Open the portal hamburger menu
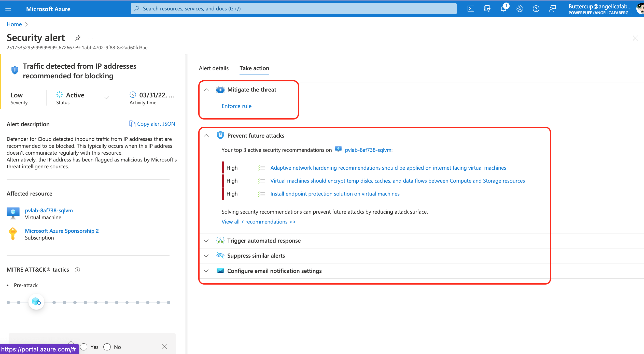 coord(8,9)
